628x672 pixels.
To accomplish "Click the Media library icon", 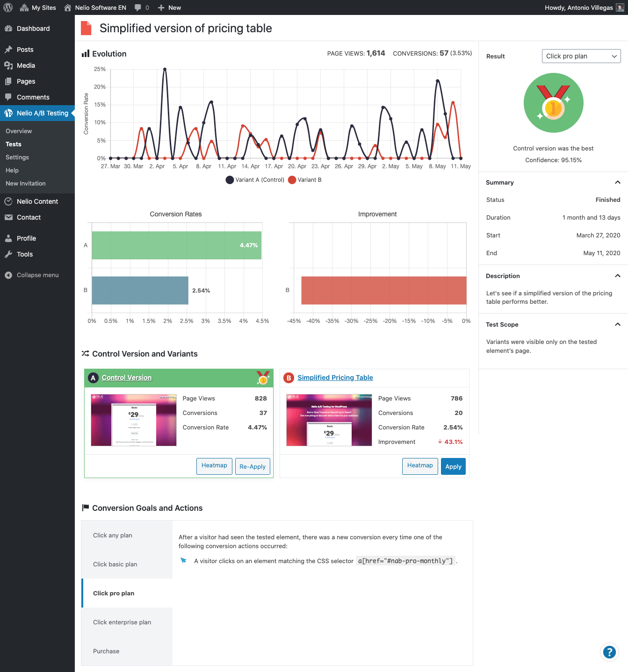I will coord(8,65).
